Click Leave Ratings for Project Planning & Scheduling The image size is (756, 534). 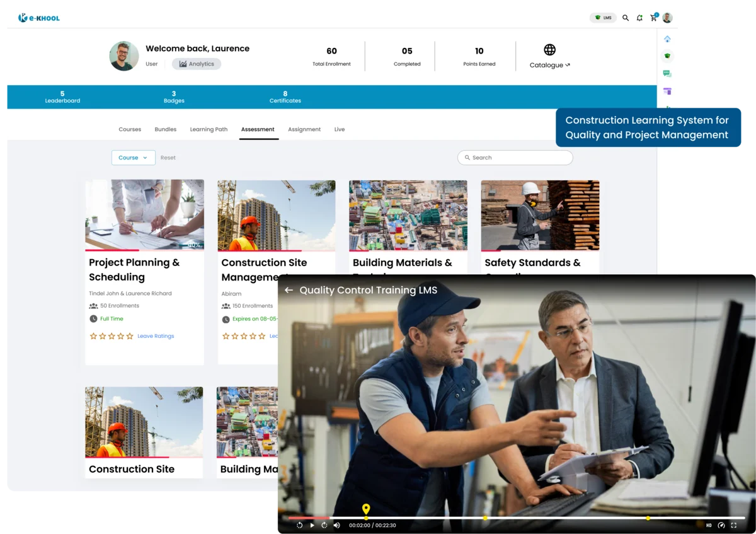tap(156, 336)
